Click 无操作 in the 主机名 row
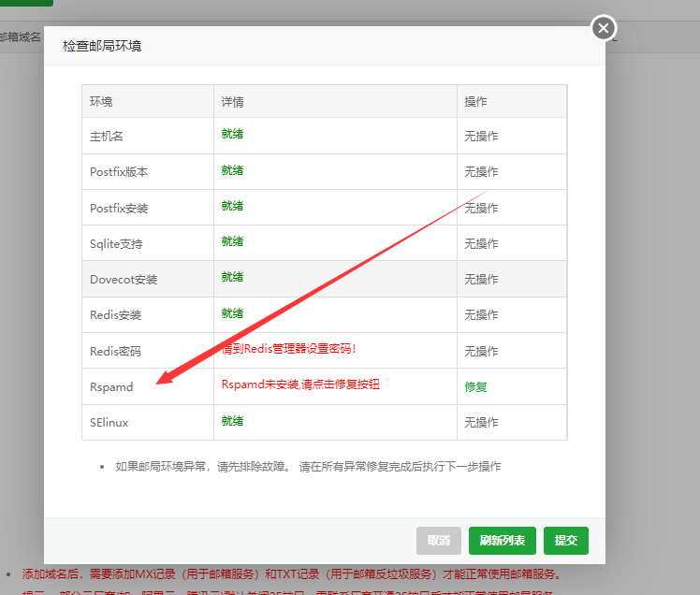This screenshot has width=700, height=595. (481, 137)
